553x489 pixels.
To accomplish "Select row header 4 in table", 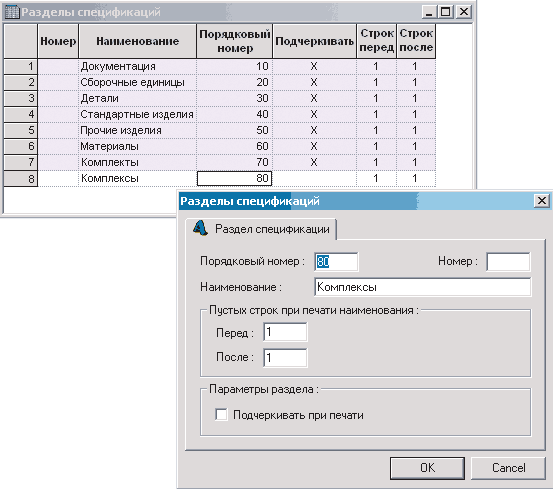I will (20, 114).
